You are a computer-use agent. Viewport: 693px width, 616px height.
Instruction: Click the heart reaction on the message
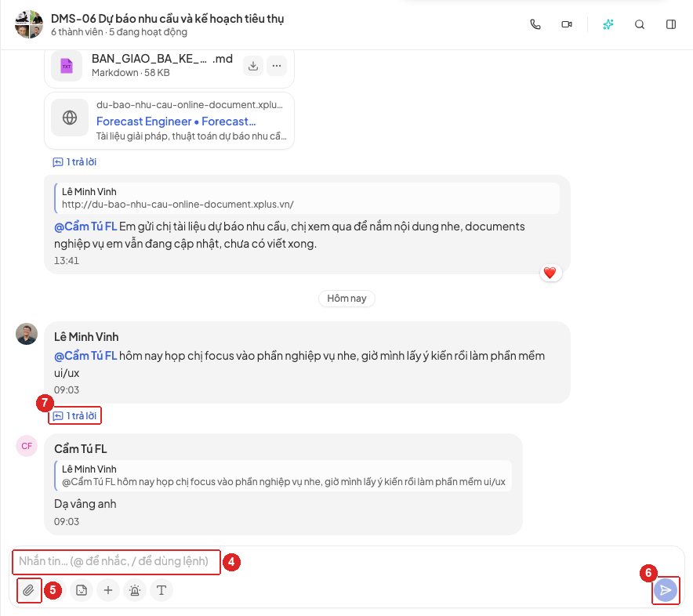550,273
